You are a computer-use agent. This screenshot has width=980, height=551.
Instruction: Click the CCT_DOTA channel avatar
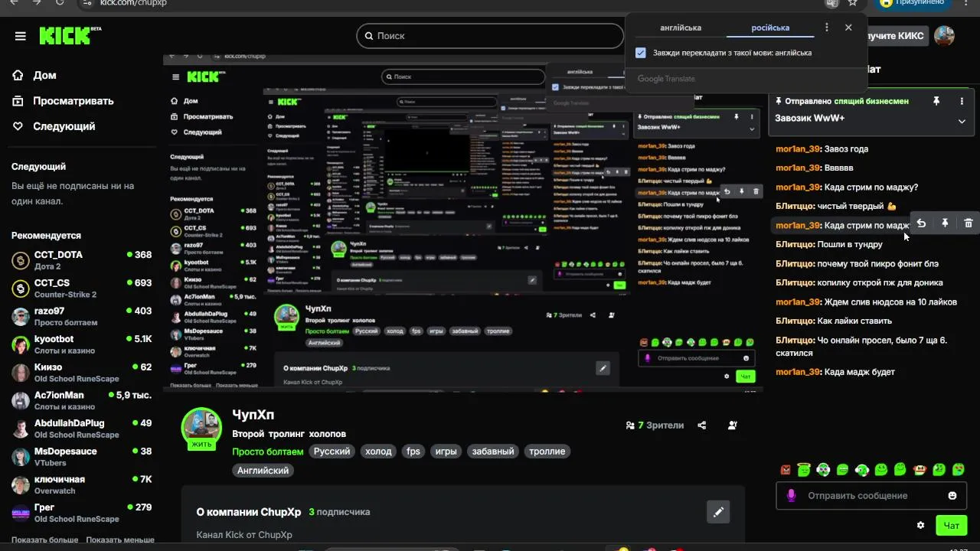pos(21,260)
